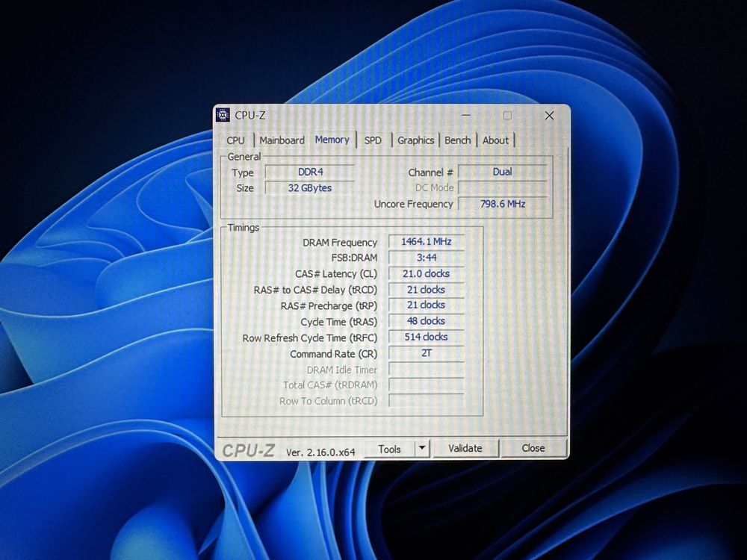Click the Dual channel value field

pos(503,172)
